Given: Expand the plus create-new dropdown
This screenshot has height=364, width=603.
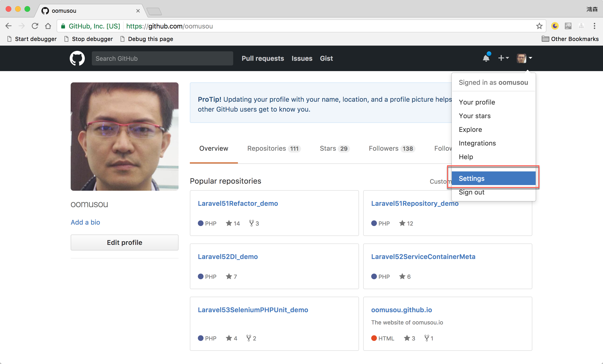Looking at the screenshot, I should [504, 58].
